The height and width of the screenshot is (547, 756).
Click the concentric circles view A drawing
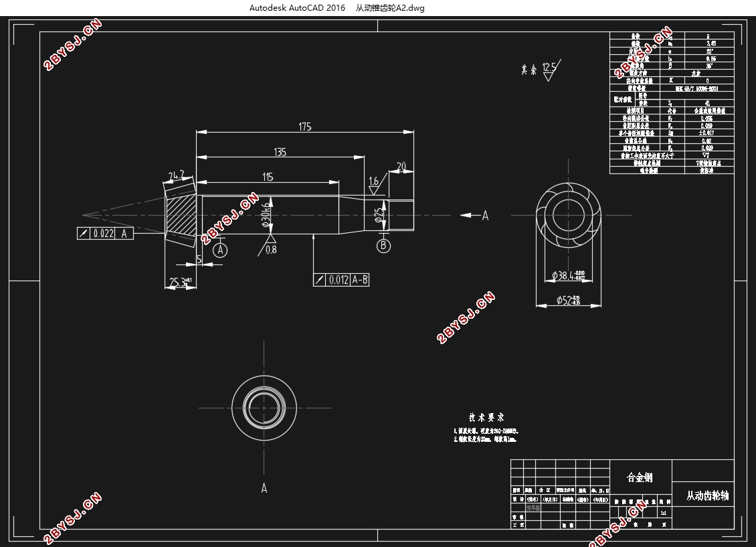coord(264,408)
